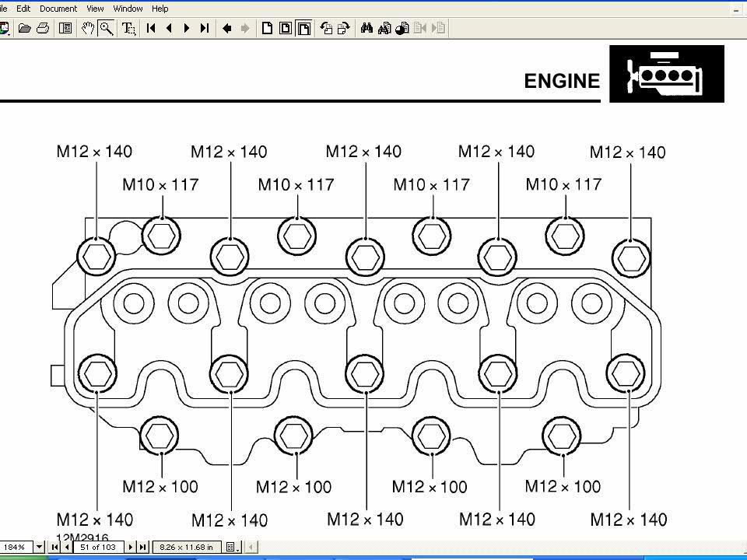Viewport: 747px width, 560px height.
Task: Rotate or reflow page icon in toolbar
Action: coord(326,29)
